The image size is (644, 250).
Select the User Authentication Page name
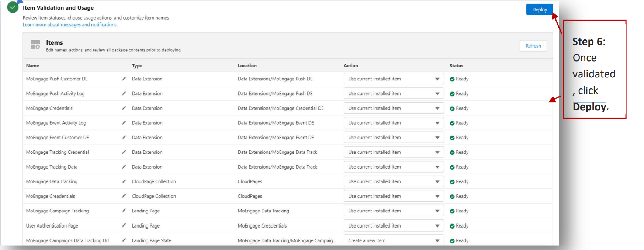click(52, 226)
